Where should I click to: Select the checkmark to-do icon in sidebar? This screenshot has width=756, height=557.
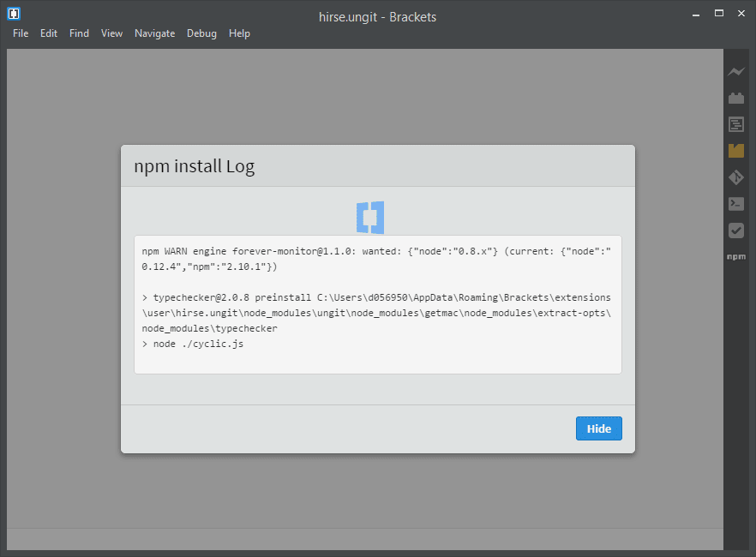tap(736, 230)
